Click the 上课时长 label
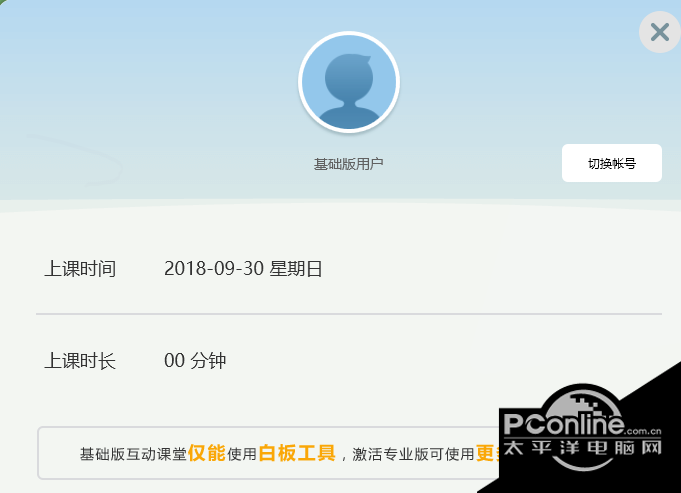The height and width of the screenshot is (493, 681). pos(80,361)
